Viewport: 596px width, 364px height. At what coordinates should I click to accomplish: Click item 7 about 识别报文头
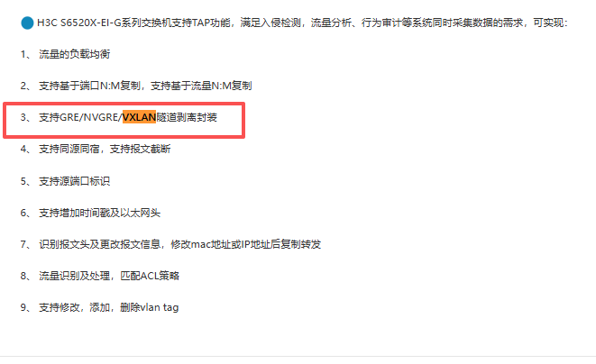point(170,244)
